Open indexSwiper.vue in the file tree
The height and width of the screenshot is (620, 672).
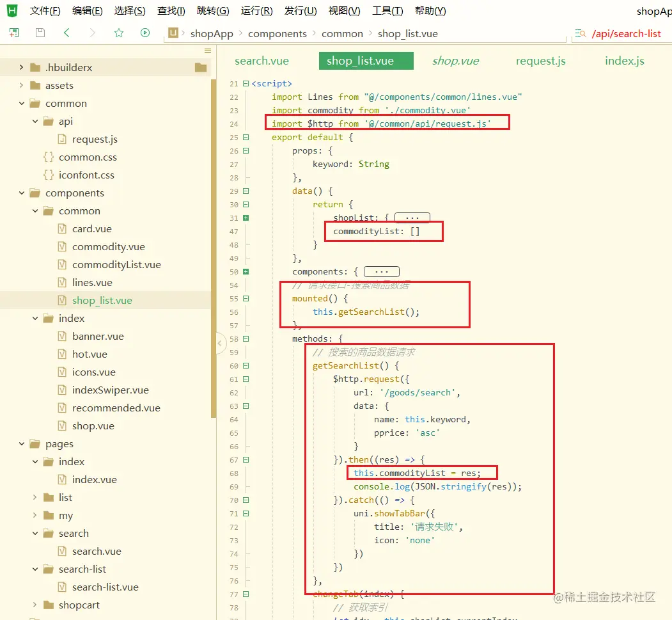(x=111, y=390)
